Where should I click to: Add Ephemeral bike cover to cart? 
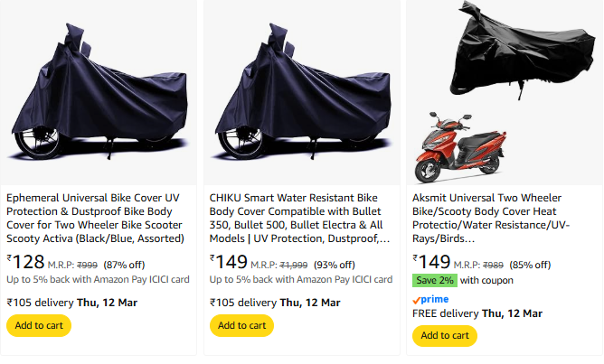39,325
